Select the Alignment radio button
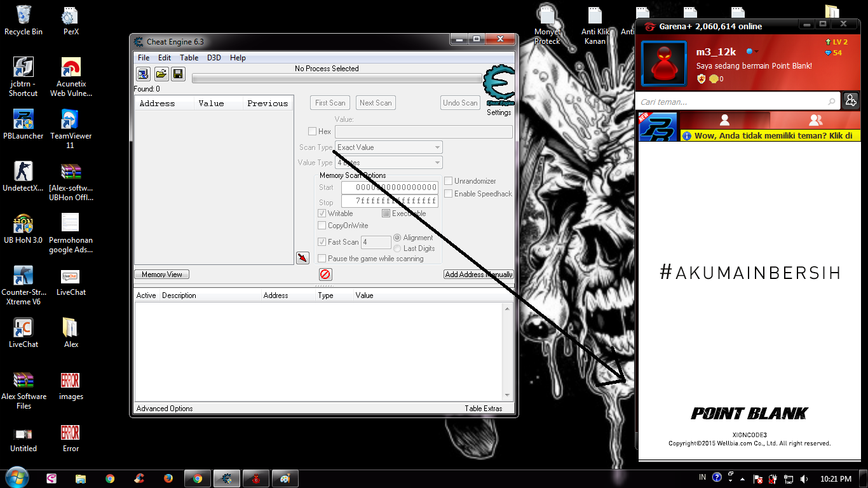 (398, 238)
